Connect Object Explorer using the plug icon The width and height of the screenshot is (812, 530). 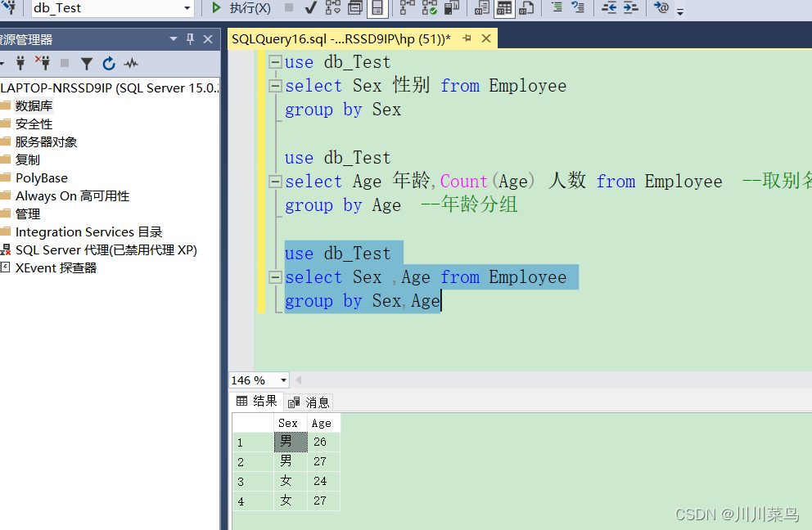click(20, 63)
